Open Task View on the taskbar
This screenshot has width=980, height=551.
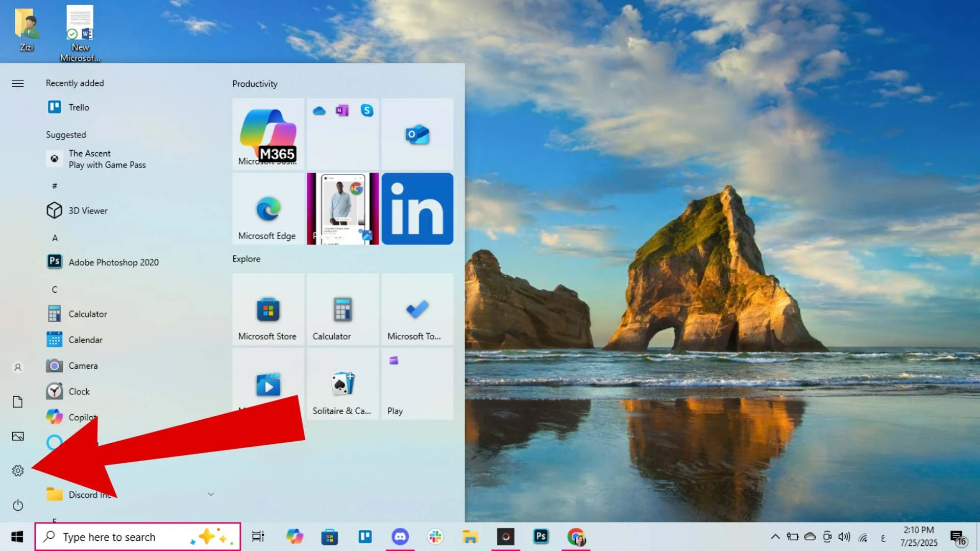point(258,537)
